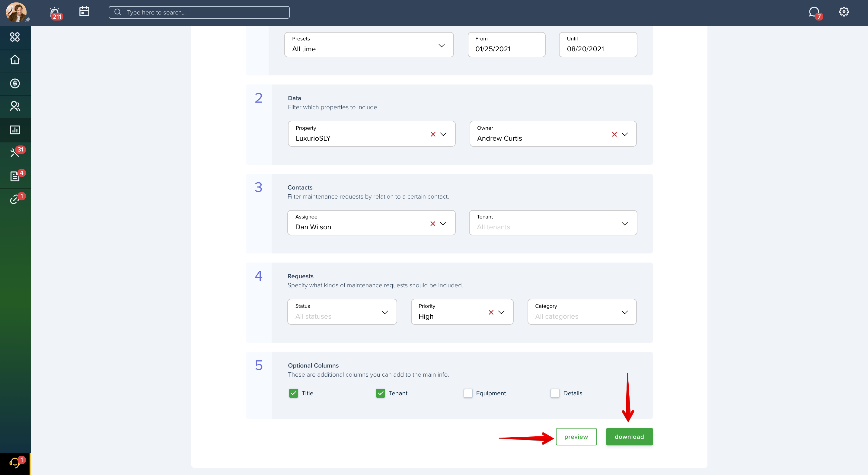Click the preview button
The width and height of the screenshot is (868, 475).
[576, 437]
